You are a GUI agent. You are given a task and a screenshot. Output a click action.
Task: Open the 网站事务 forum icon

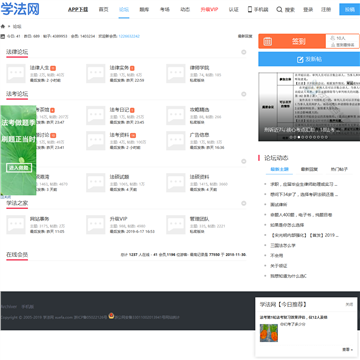(16, 225)
